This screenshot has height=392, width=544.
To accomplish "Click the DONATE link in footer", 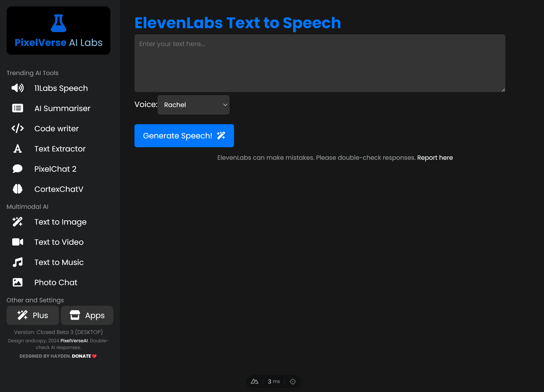I will coord(82,356).
